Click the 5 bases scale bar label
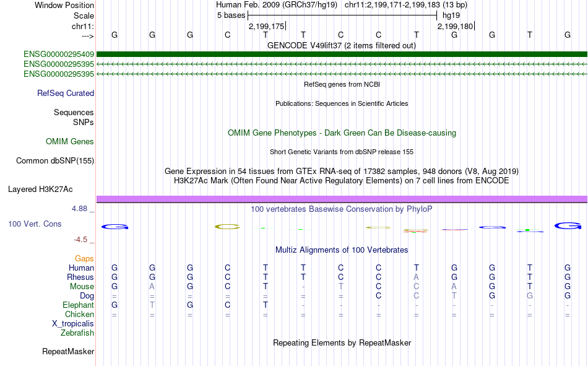Screen dimensions: 588x366 tap(231, 15)
